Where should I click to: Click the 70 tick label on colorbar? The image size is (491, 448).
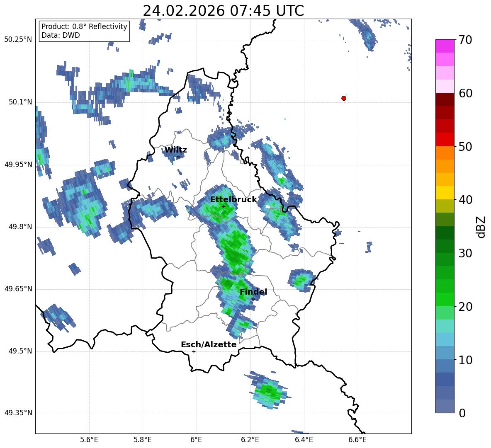pyautogui.click(x=465, y=40)
